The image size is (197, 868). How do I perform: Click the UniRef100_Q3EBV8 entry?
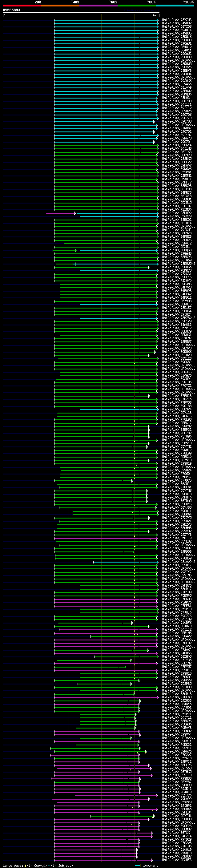177,71
